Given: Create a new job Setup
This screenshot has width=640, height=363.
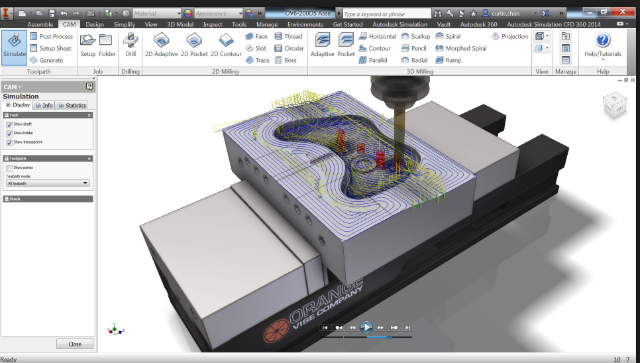Looking at the screenshot, I should click(88, 45).
